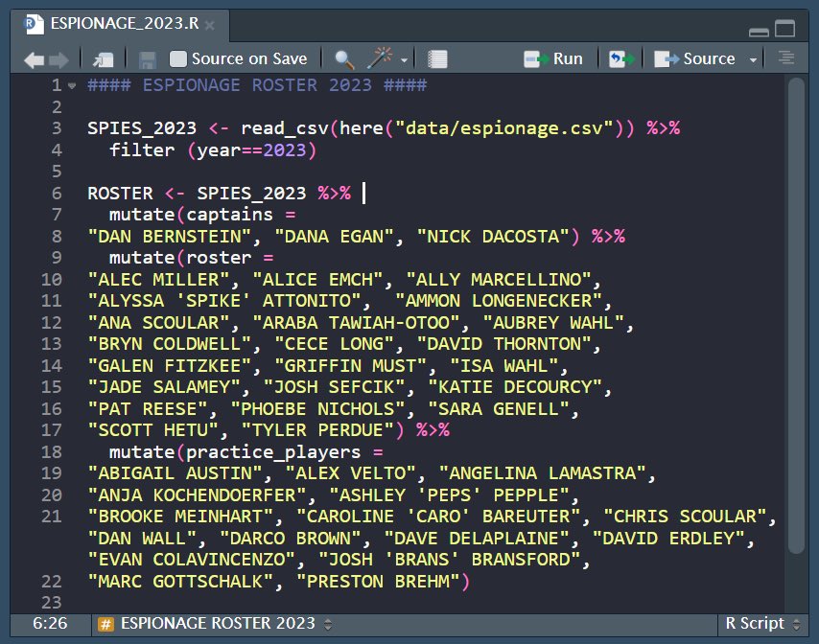Place cursor on "NICK DACOSTA" name
The image size is (819, 644).
(x=493, y=237)
